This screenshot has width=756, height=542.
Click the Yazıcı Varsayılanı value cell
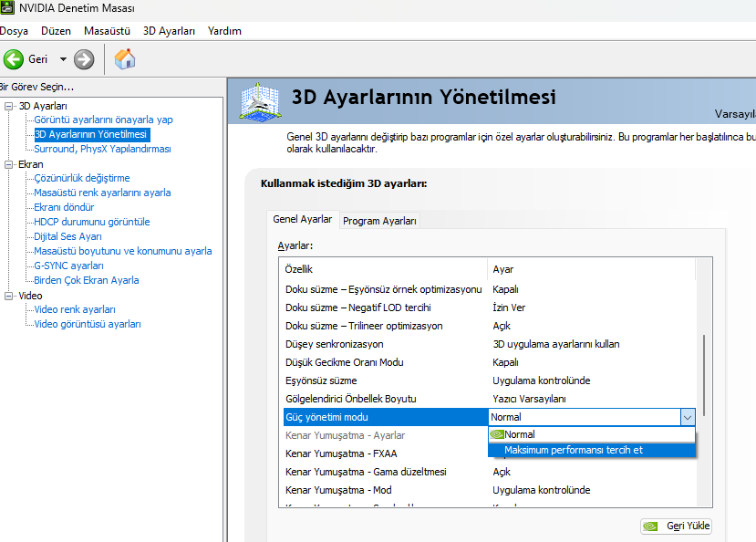[529, 400]
